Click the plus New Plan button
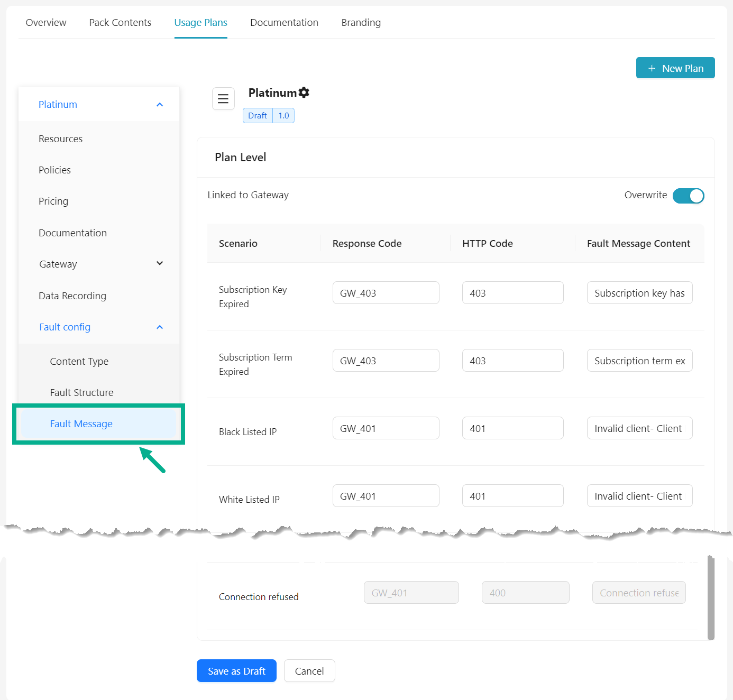The width and height of the screenshot is (733, 700). click(x=675, y=68)
